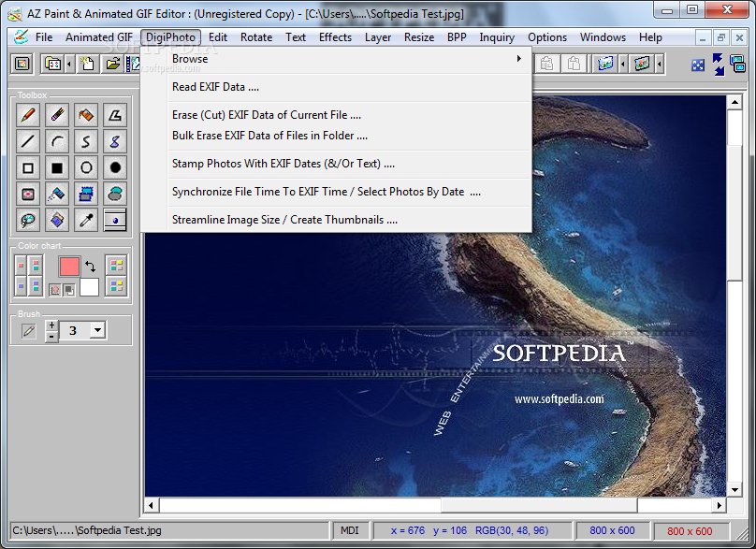Click the diagonal double-arrows icon

[719, 65]
